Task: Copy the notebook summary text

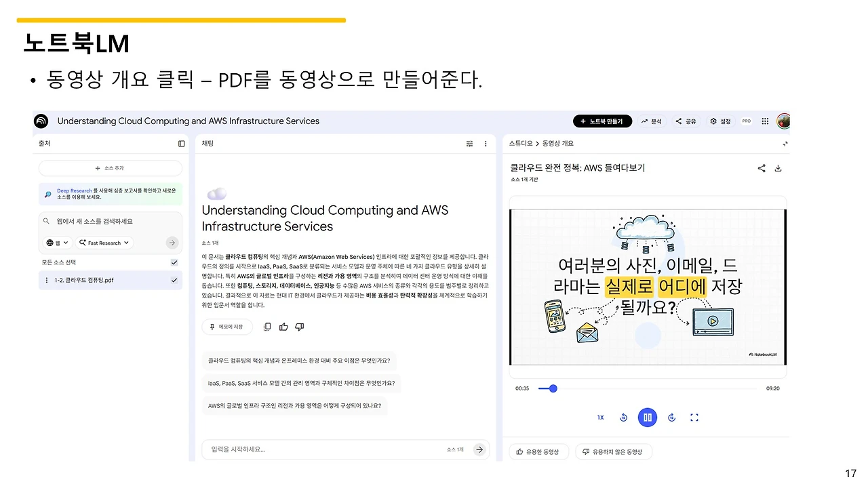Action: click(x=267, y=326)
